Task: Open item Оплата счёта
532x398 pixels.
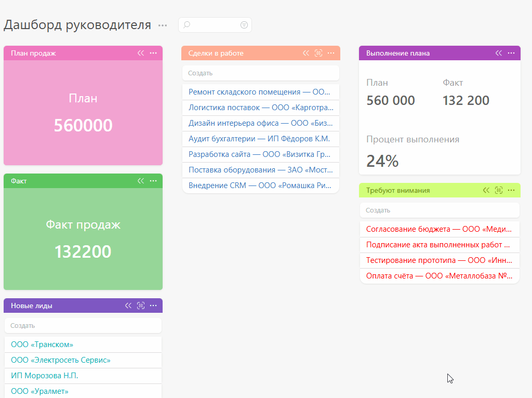Action: click(440, 276)
